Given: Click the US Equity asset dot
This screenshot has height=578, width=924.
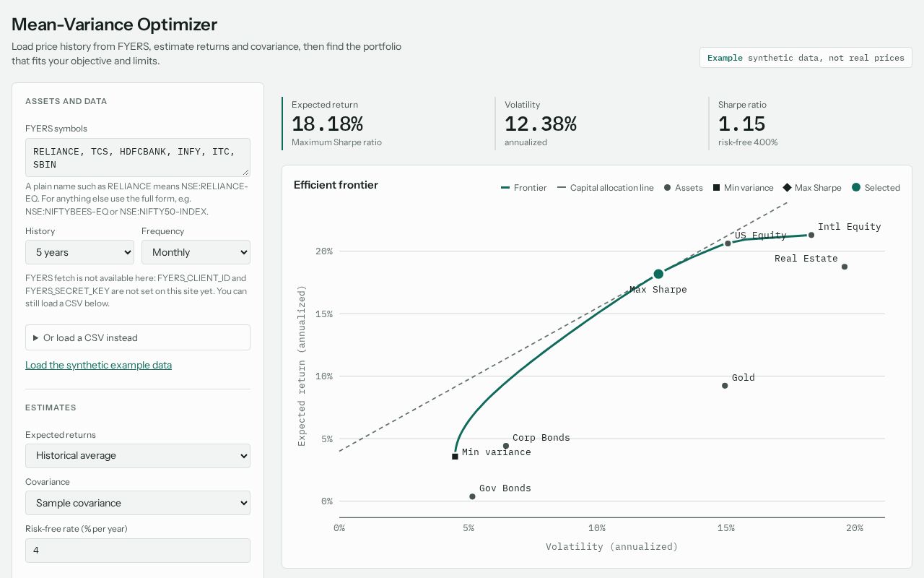Looking at the screenshot, I should [x=728, y=243].
